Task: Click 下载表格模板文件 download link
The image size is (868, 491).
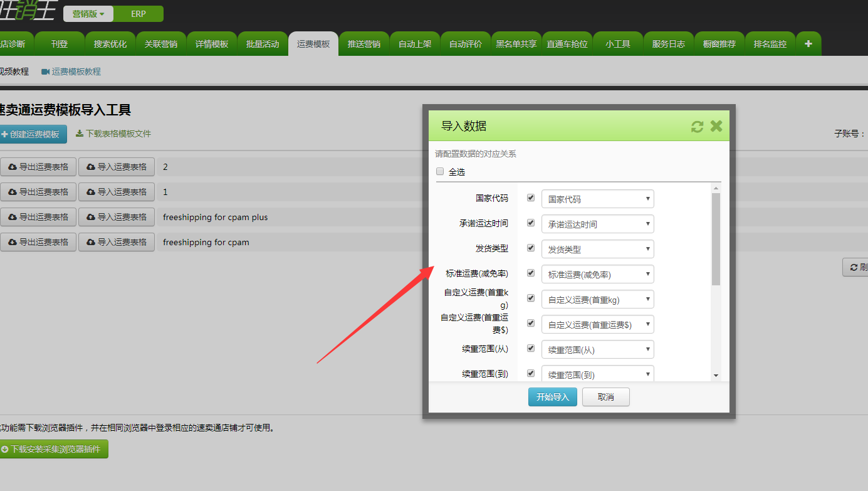Action: tap(113, 134)
